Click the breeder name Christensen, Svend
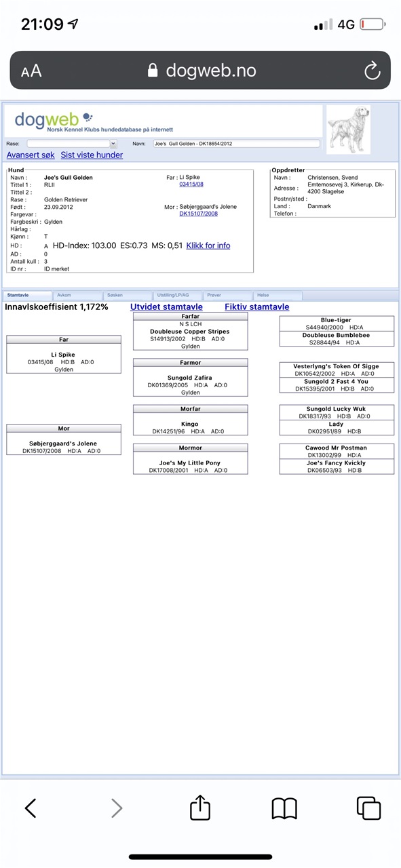 click(332, 178)
